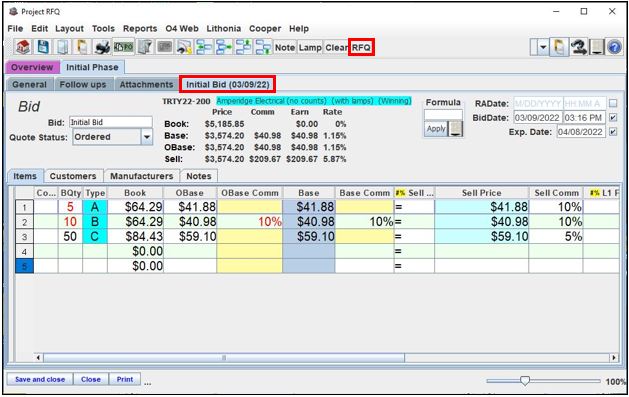
Task: Click the blue-box tree icon with up green arrow
Action: click(x=243, y=47)
